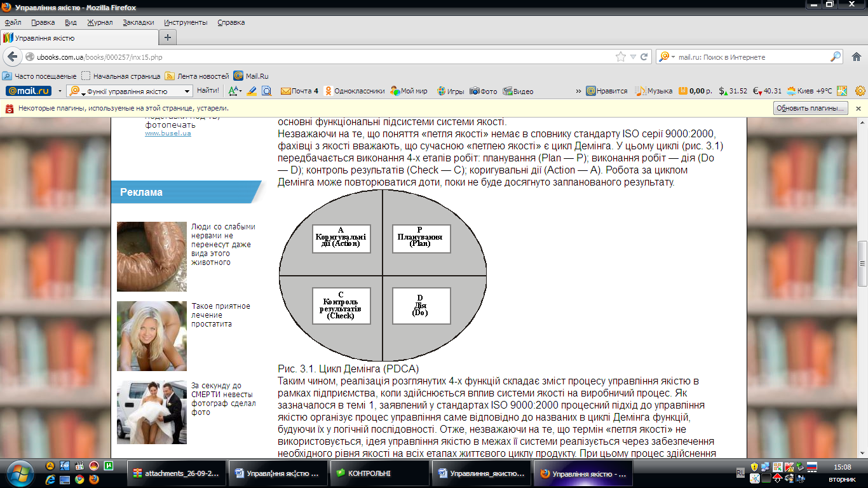Click the Обновить плагины... button

[811, 109]
